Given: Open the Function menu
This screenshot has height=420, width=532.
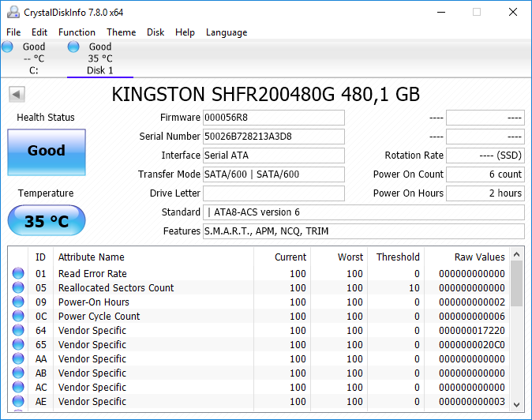Looking at the screenshot, I should 77,32.
